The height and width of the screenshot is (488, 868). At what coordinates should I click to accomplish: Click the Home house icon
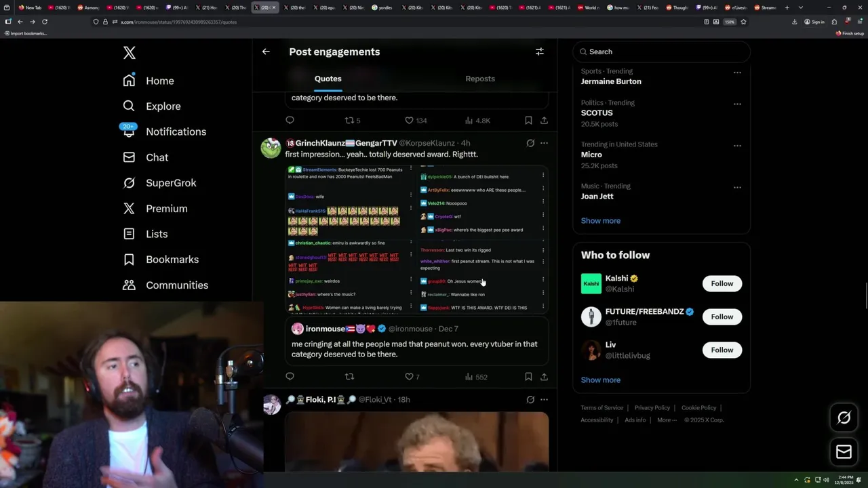coord(129,81)
